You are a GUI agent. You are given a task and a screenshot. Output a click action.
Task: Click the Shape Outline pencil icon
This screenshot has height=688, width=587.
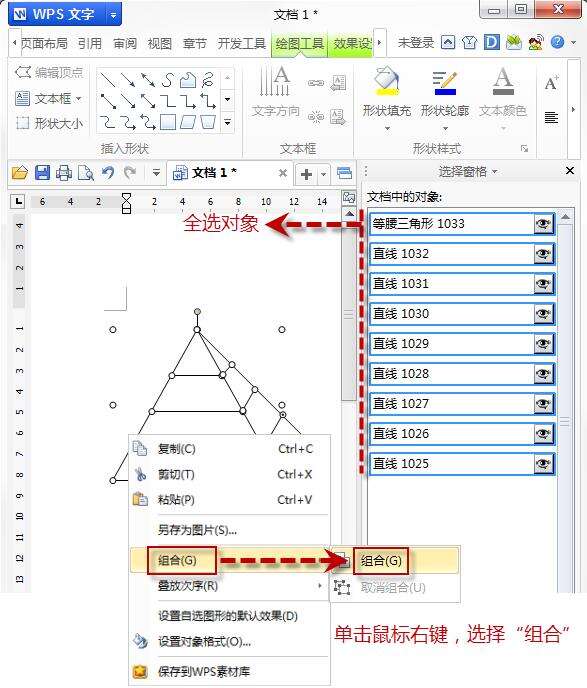click(x=444, y=83)
